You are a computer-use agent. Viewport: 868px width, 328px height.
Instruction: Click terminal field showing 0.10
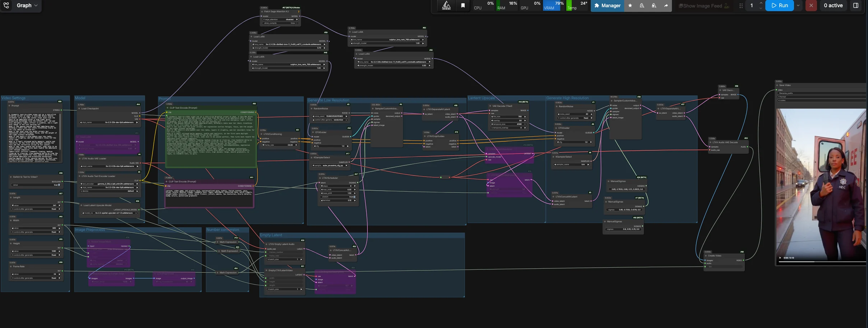338,200
